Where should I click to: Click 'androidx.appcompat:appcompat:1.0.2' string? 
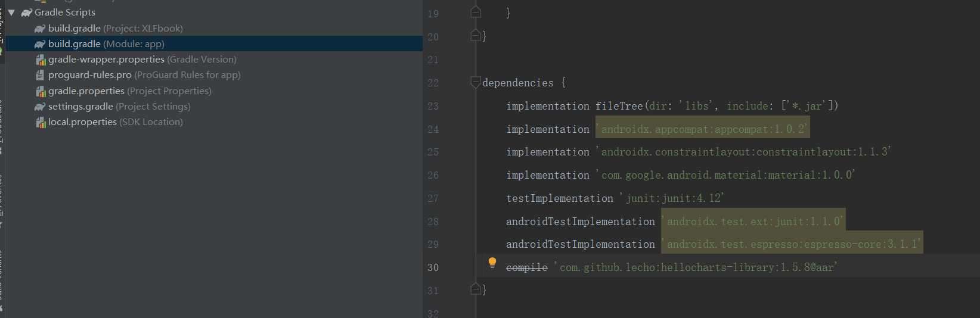[x=703, y=129]
